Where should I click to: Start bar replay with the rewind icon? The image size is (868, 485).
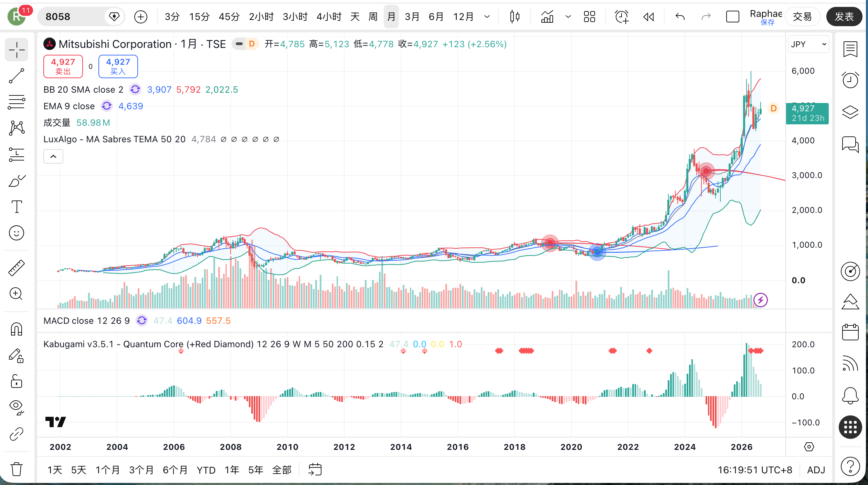coord(648,17)
